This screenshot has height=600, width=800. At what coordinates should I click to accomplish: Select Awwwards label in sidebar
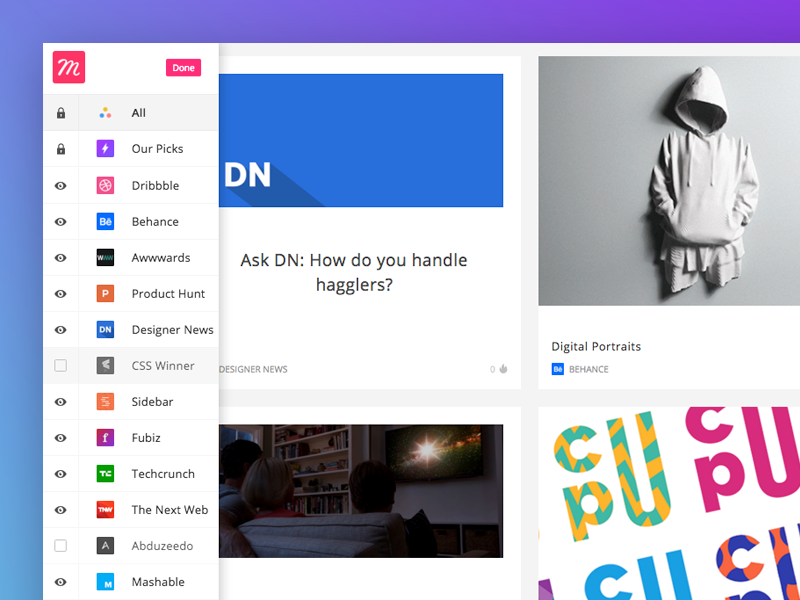click(161, 258)
